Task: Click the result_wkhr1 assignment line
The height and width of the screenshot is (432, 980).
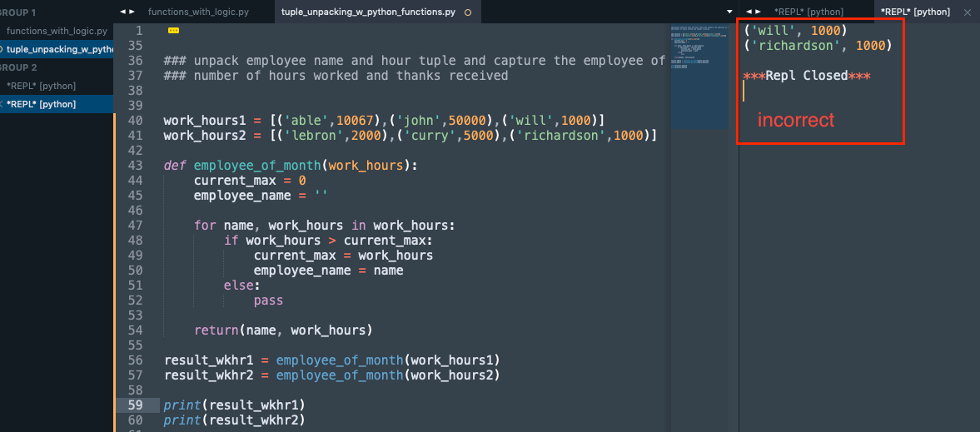Action: [332, 360]
